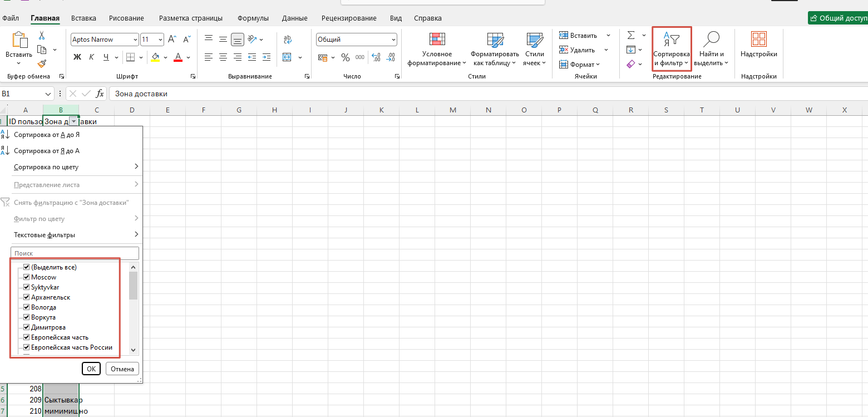Switch to the Формулы ribbon tab

pos(253,18)
